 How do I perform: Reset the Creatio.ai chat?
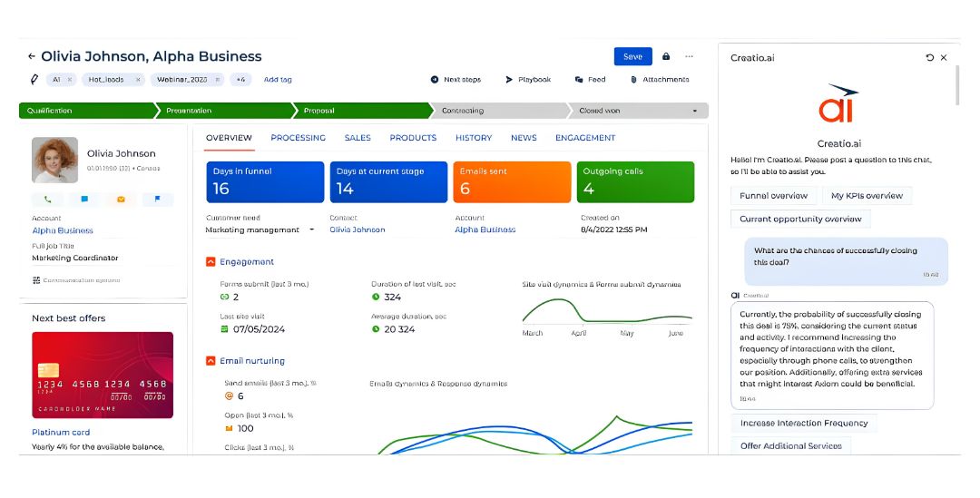tap(929, 57)
